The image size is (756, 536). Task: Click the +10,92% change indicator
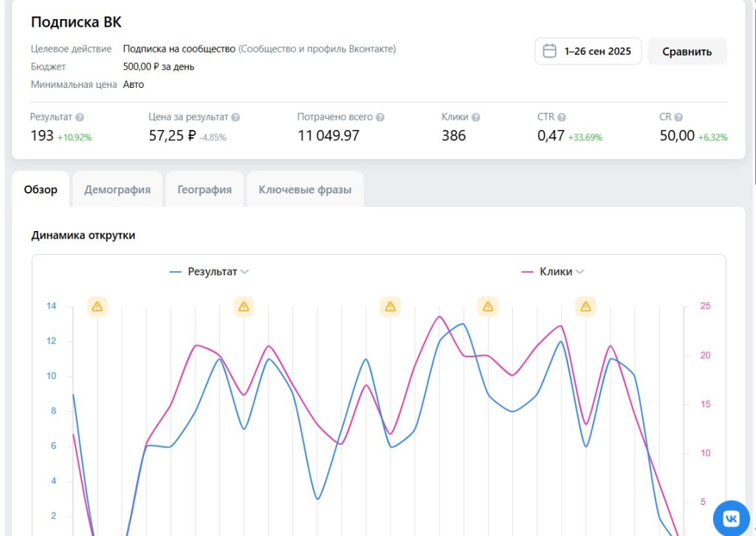click(x=75, y=137)
